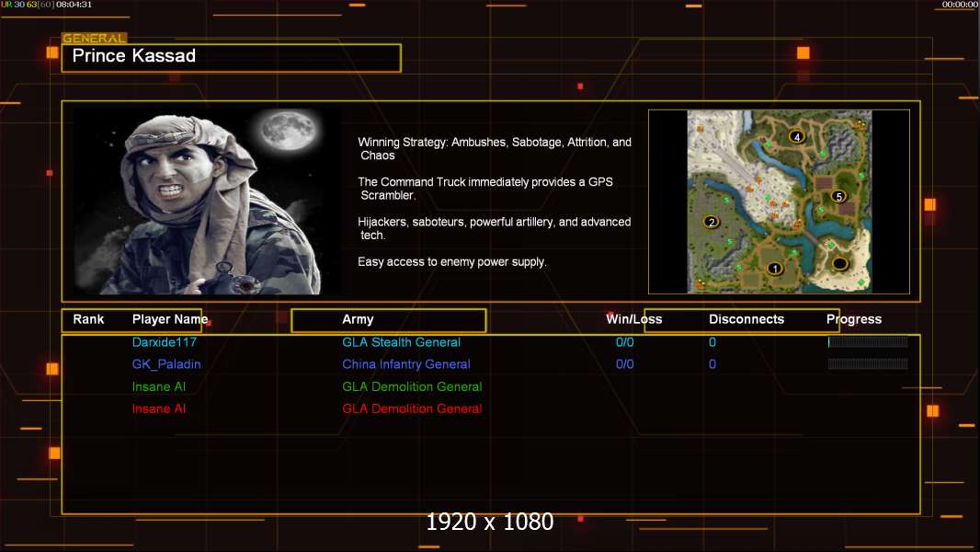The height and width of the screenshot is (552, 980).
Task: Click the map preview thumbnail
Action: [x=779, y=201]
